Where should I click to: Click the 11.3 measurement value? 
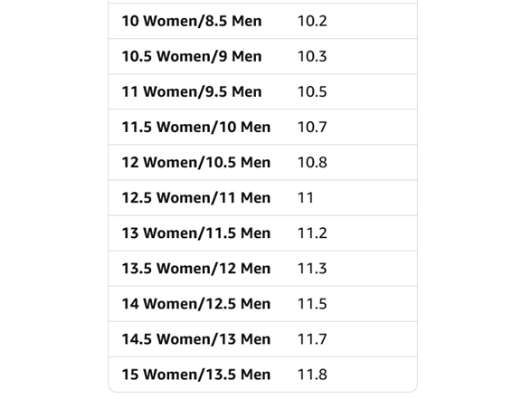click(x=312, y=269)
